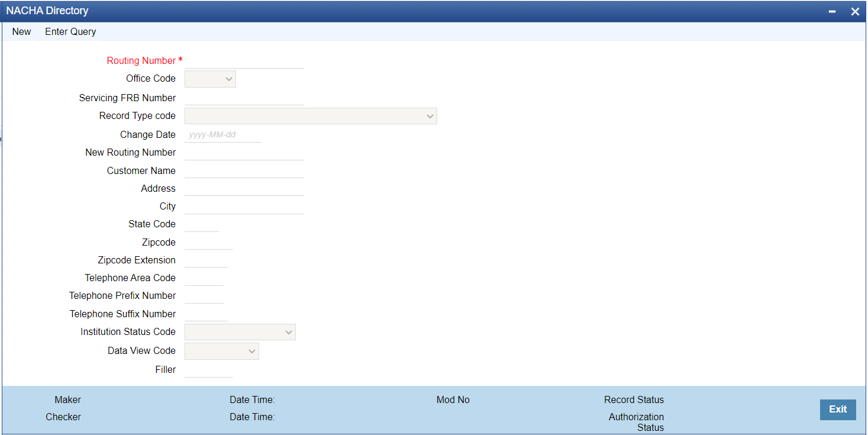868x435 pixels.
Task: Expand the Record Type code dropdown
Action: click(311, 116)
